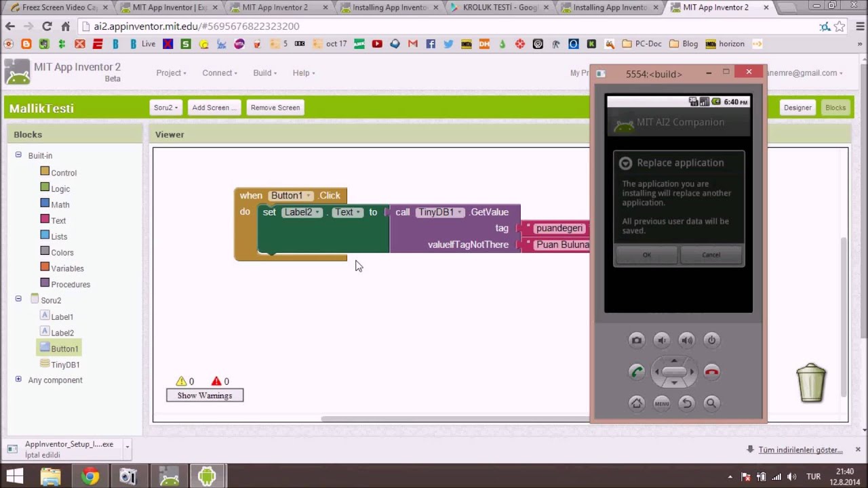Open Text property dropdown in block
The height and width of the screenshot is (488, 868).
tap(347, 212)
